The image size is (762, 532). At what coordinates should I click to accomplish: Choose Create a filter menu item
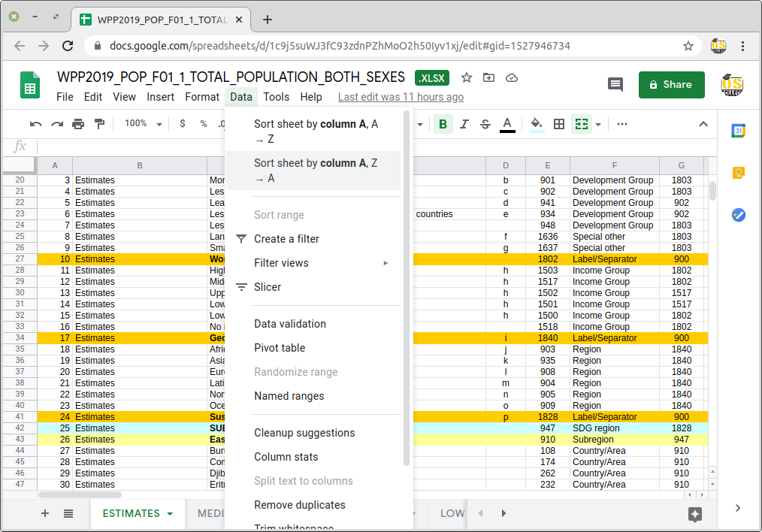286,239
